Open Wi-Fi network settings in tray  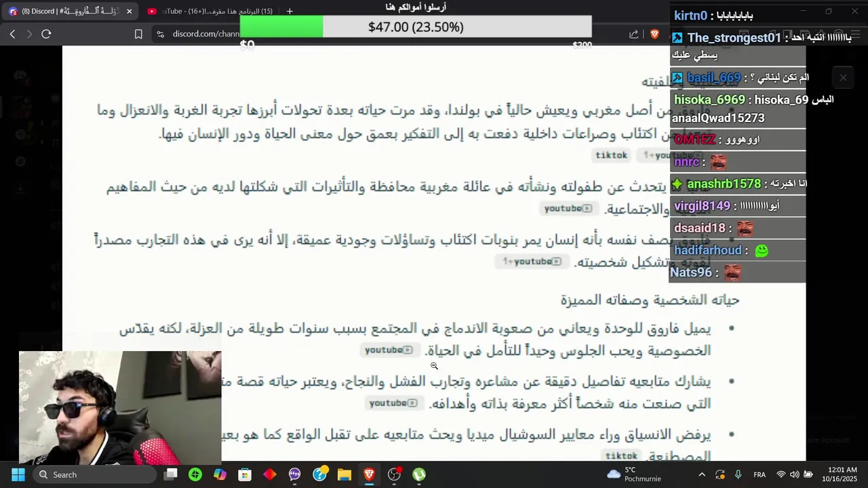point(781,474)
